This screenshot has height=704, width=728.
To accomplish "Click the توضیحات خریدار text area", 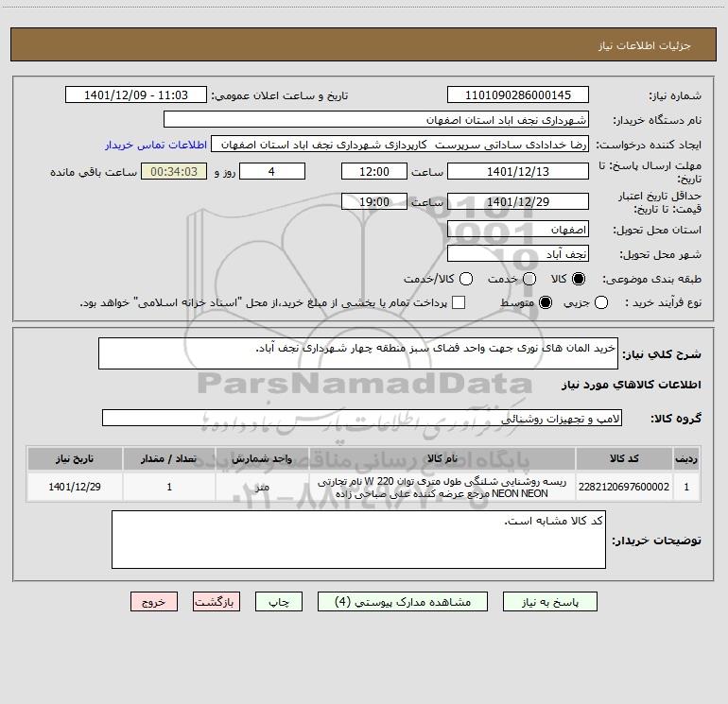I will point(358,540).
